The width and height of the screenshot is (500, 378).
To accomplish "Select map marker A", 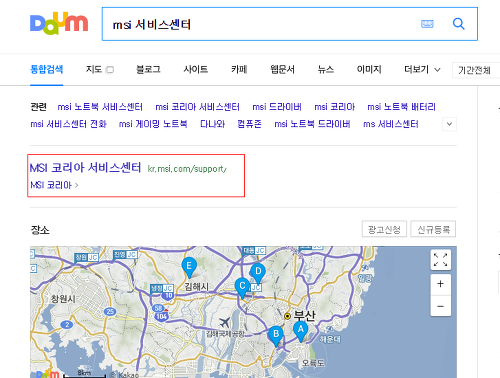I will click(301, 331).
